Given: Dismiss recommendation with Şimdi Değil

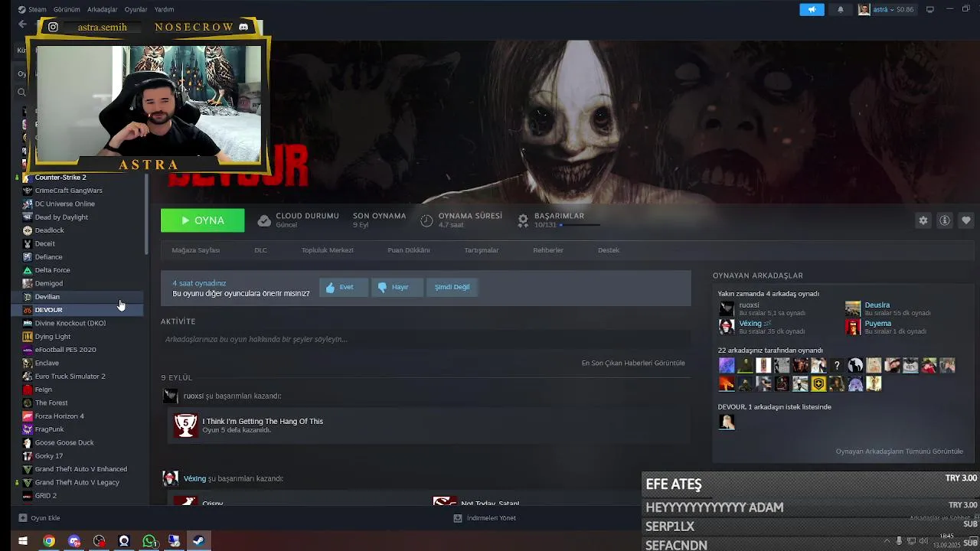Looking at the screenshot, I should (452, 287).
